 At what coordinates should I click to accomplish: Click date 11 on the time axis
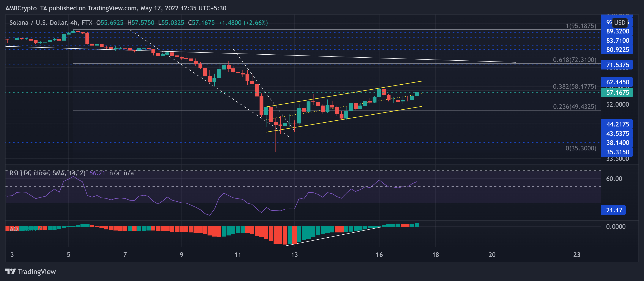pos(238,255)
